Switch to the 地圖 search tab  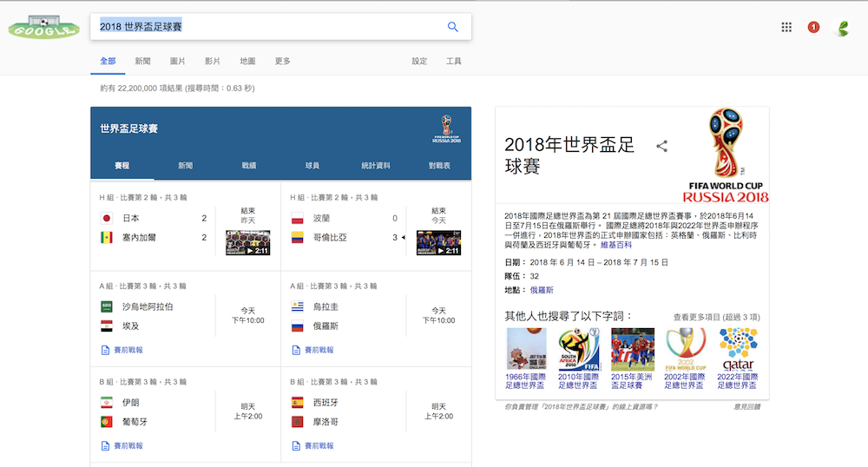pos(247,61)
